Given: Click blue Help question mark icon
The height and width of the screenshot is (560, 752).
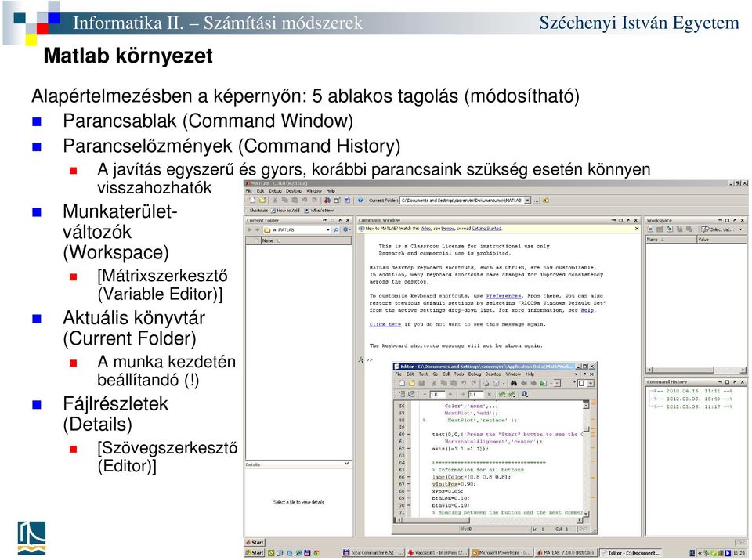Looking at the screenshot, I should [x=360, y=200].
